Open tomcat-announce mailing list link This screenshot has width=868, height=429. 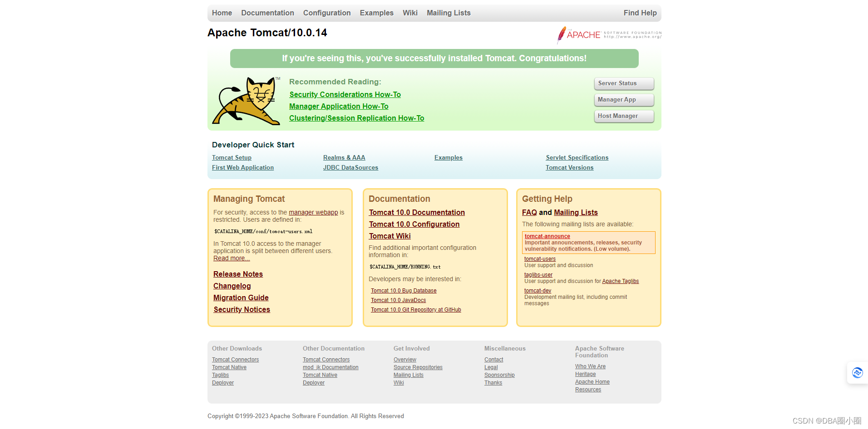[547, 236]
